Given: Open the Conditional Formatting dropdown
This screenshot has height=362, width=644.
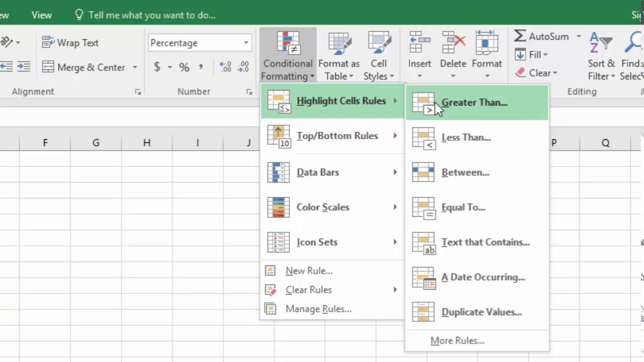Looking at the screenshot, I should coord(288,55).
